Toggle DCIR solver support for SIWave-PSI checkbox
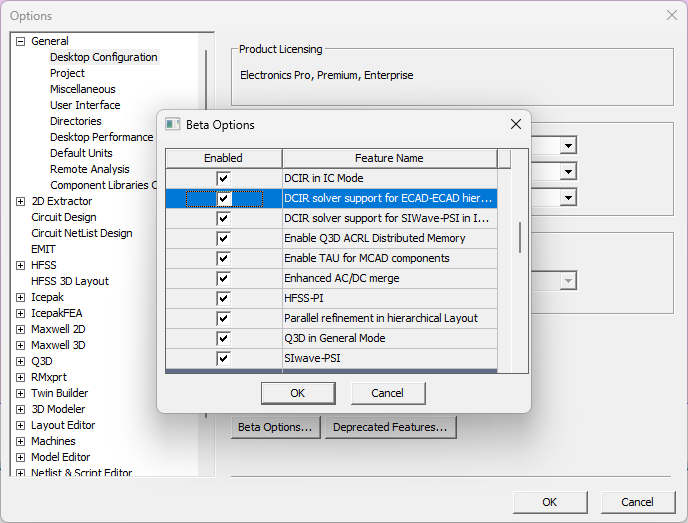 coord(223,219)
